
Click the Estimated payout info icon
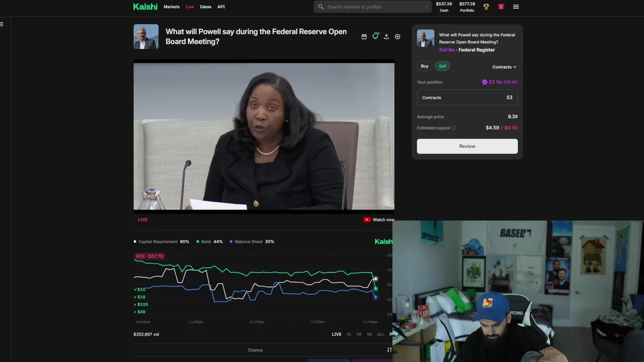[x=454, y=128]
